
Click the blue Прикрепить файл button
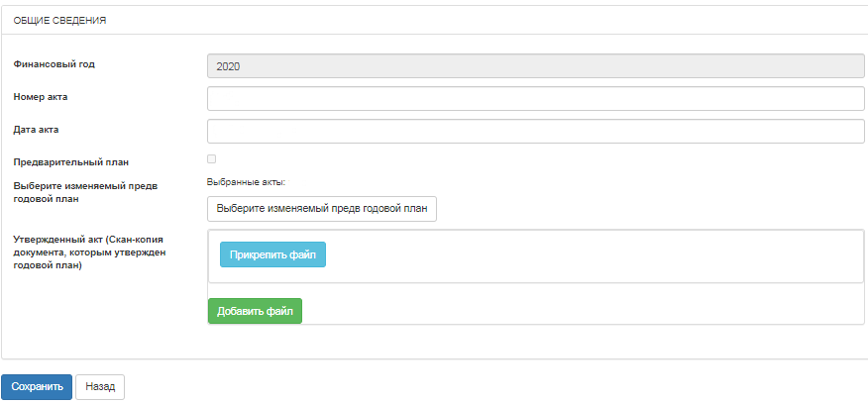pyautogui.click(x=272, y=254)
